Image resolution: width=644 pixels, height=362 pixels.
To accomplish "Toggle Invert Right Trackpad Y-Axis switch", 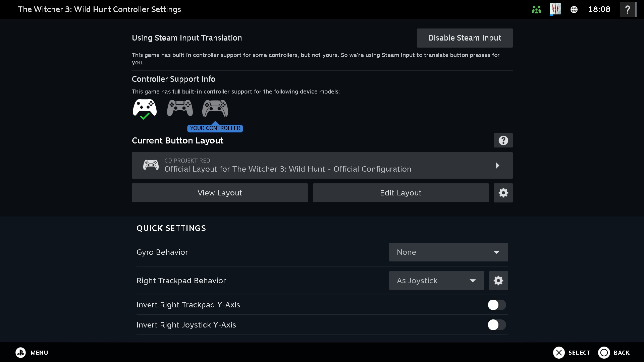I will pos(496,305).
